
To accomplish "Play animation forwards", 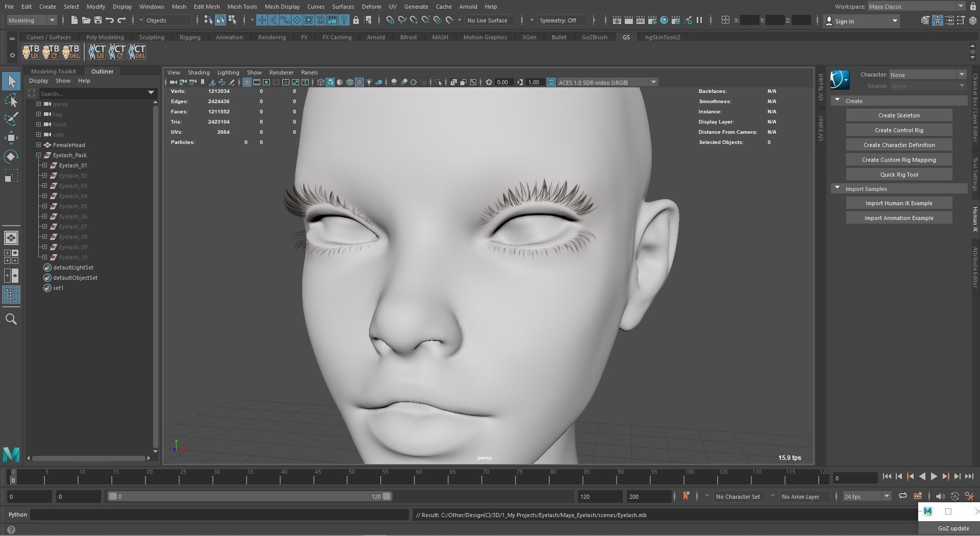I will pos(934,477).
